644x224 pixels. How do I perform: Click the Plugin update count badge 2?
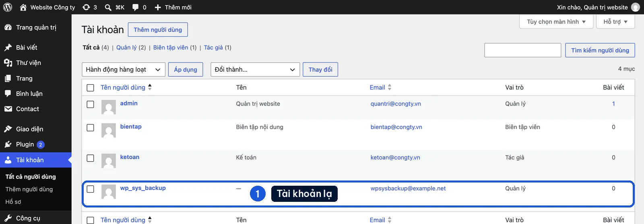[x=40, y=145]
